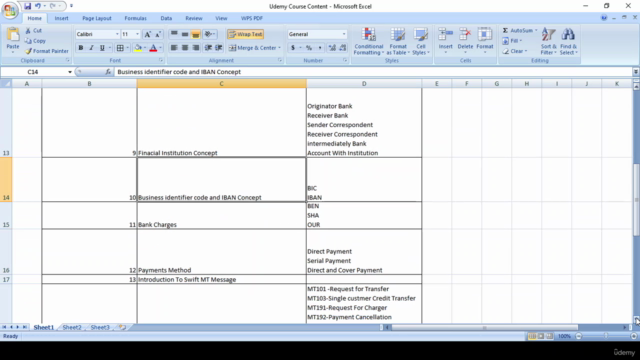Toggle bottom align
640x360 pixels.
click(x=196, y=34)
